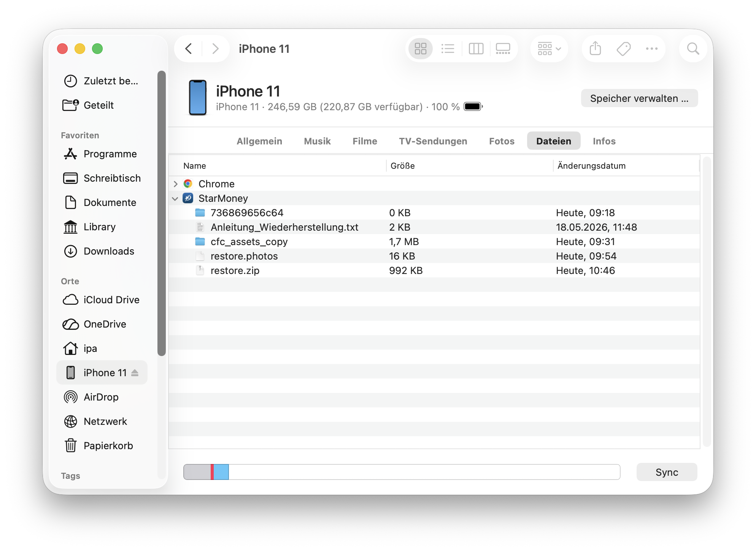
Task: Click the Share toolbar icon
Action: [595, 49]
